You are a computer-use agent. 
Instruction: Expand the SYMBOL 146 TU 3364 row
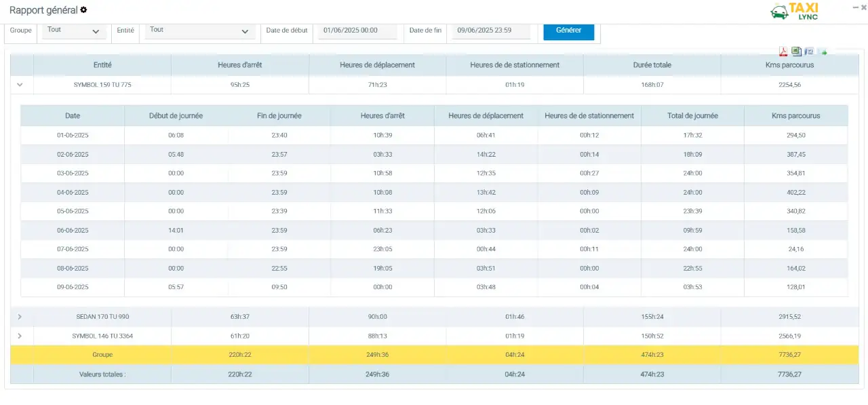click(x=20, y=336)
